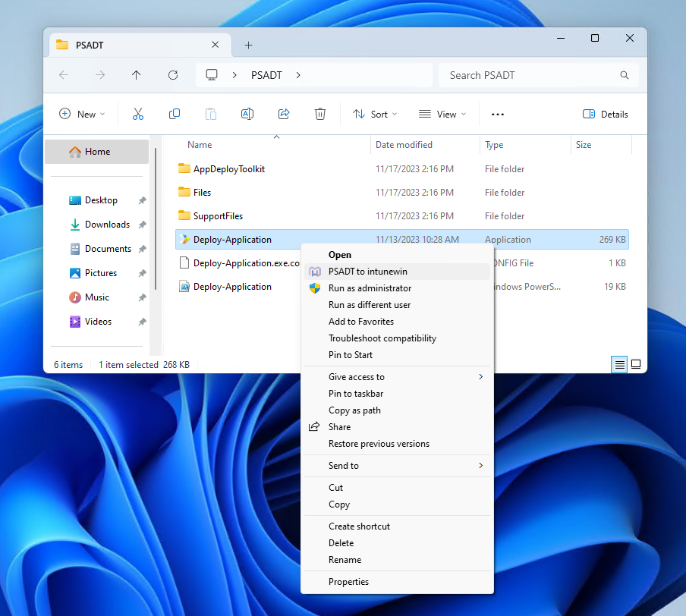Click the pin icon next to Pictures
The height and width of the screenshot is (616, 686).
(142, 273)
